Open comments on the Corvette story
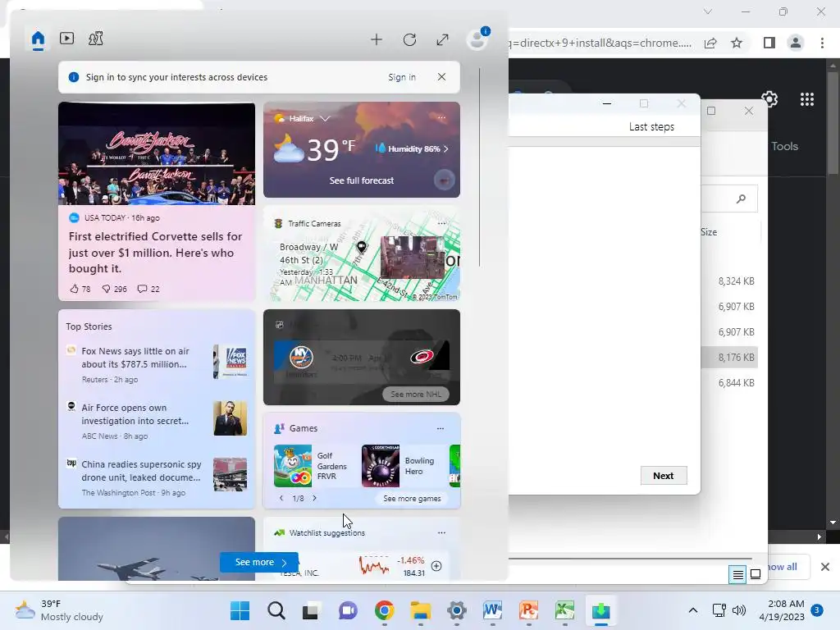 [148, 289]
